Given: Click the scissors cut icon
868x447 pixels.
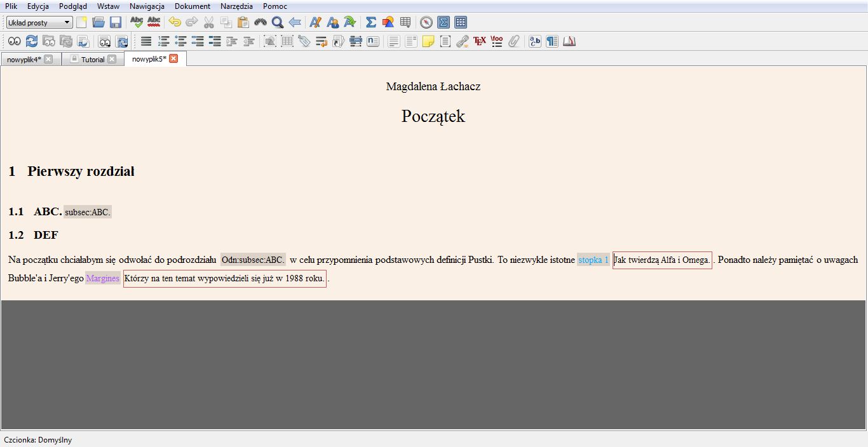Looking at the screenshot, I should pos(208,22).
